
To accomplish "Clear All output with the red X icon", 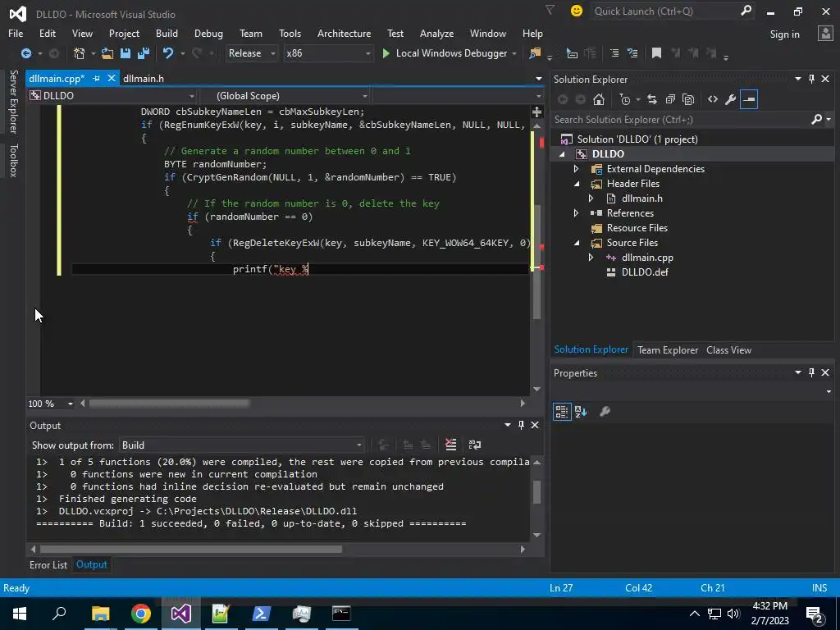I will coord(450,445).
